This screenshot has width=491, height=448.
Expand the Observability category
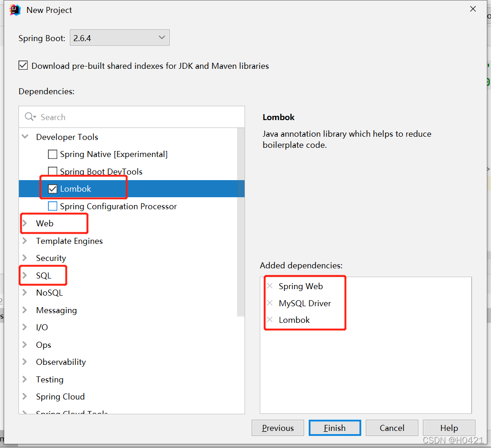pyautogui.click(x=25, y=362)
